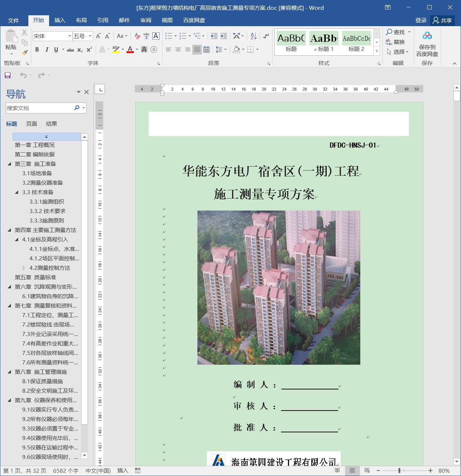Sort the selection with the A-Z sort icon
This screenshot has height=476, width=461.
pos(254,36)
